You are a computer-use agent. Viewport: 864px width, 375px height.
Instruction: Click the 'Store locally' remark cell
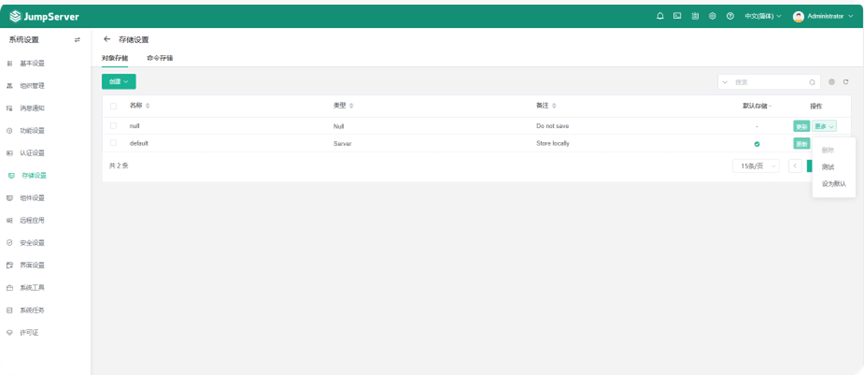pos(553,144)
